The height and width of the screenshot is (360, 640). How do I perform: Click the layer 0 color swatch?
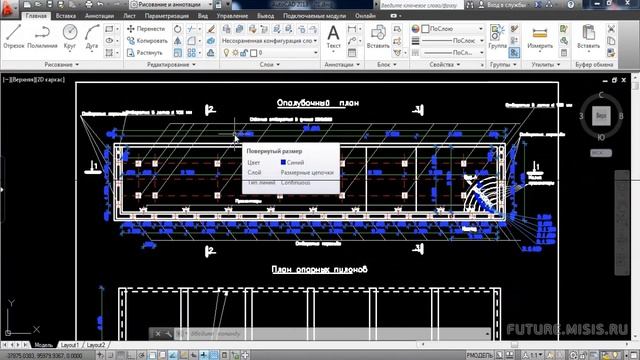pyautogui.click(x=253, y=53)
